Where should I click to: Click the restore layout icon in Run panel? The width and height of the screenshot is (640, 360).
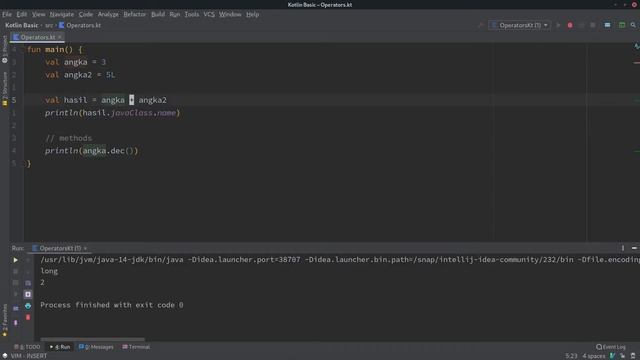[16, 308]
